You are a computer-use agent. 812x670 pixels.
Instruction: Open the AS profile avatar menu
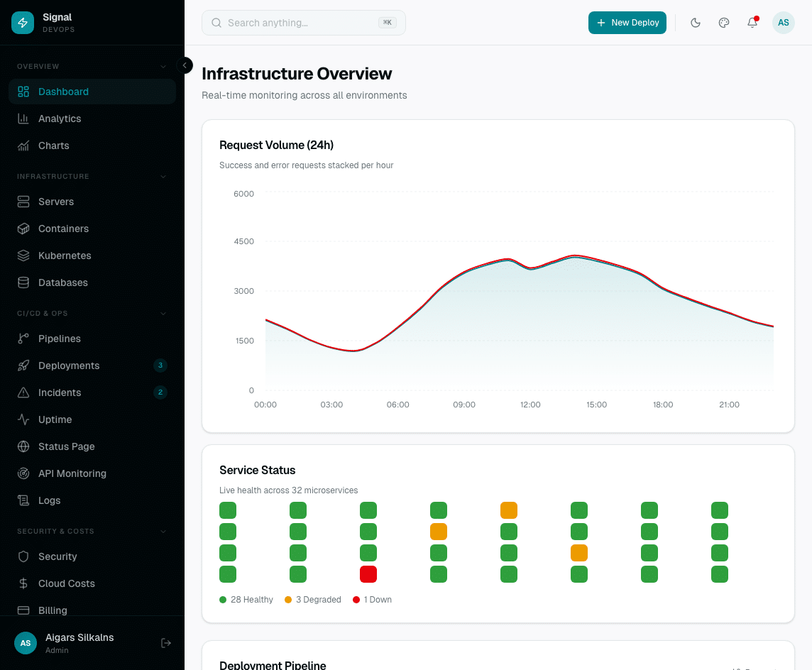pyautogui.click(x=783, y=23)
